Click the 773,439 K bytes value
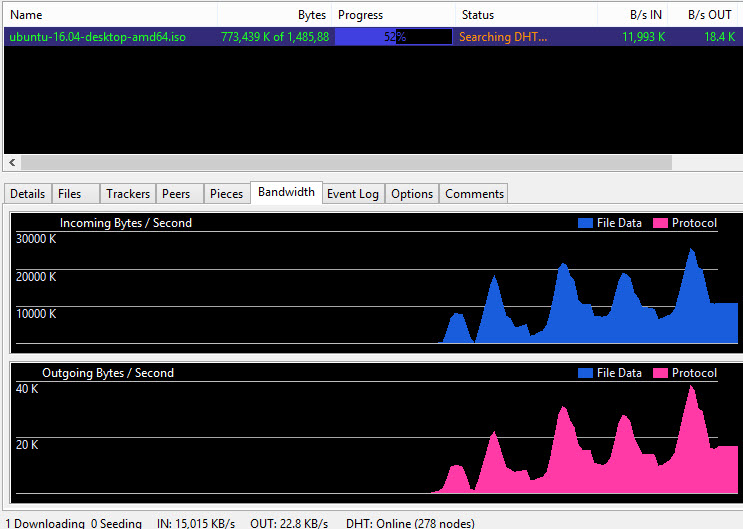Screen dimensions: 743x529 (275, 37)
